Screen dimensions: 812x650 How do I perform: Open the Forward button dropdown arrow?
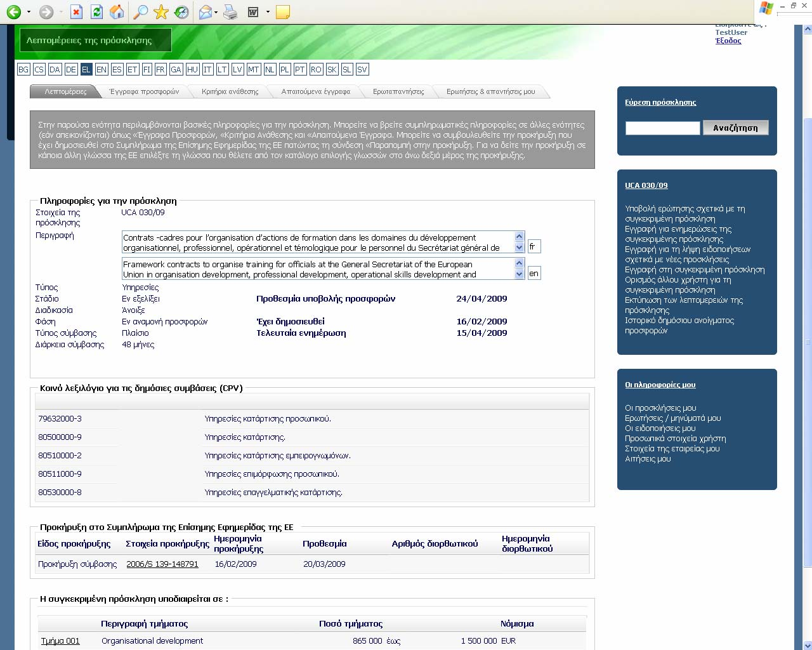point(60,12)
